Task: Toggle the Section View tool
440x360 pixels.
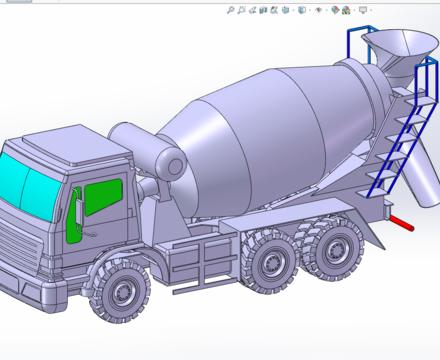Action: coord(263,10)
